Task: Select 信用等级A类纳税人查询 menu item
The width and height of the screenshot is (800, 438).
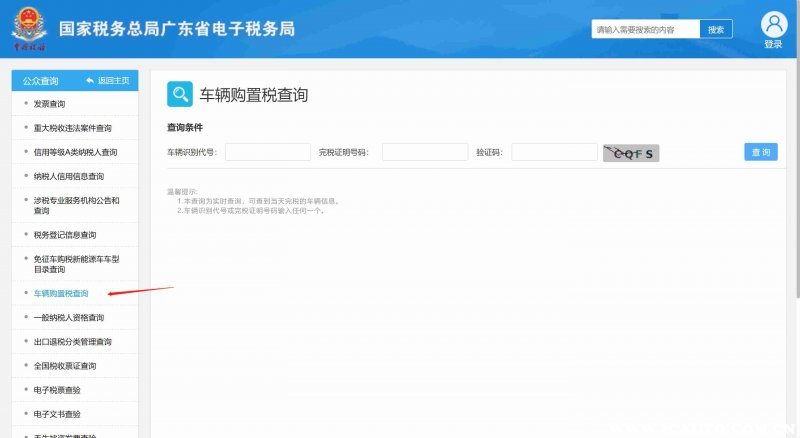Action: (x=75, y=152)
